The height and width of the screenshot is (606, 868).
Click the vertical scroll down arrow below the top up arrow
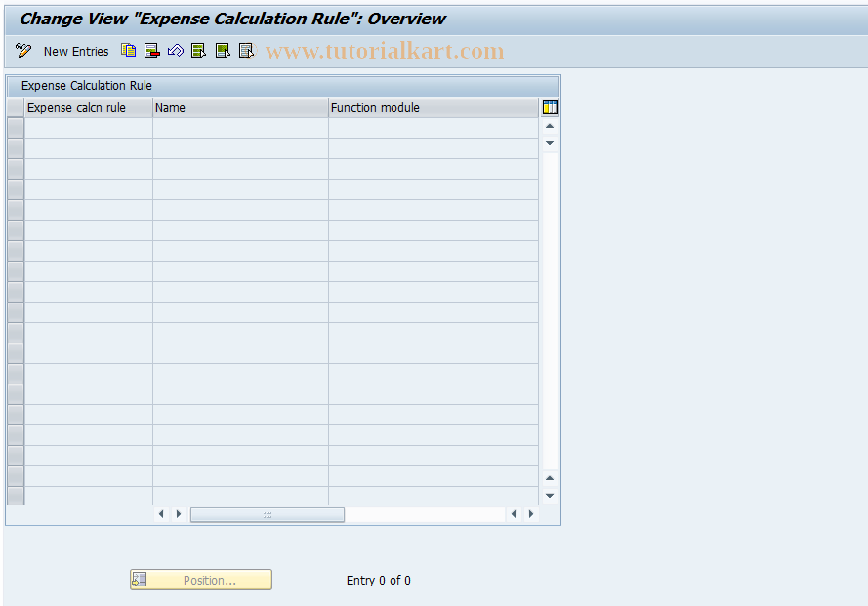[x=550, y=143]
